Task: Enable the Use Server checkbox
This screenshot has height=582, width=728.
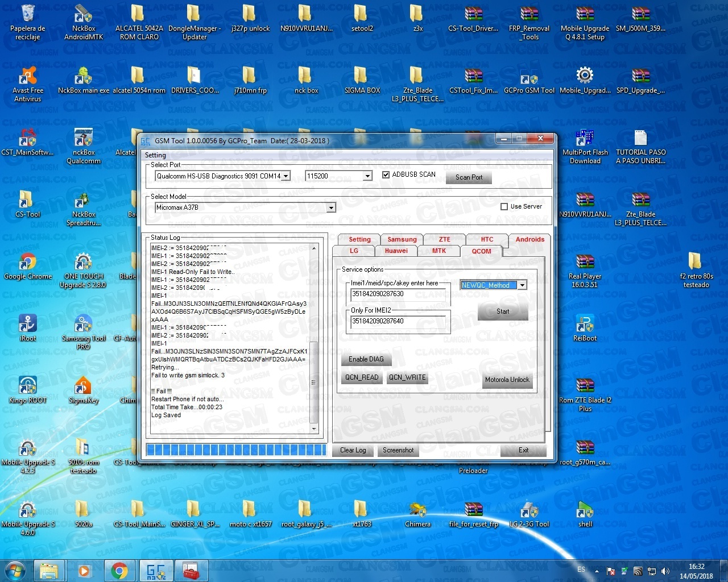Action: [x=504, y=207]
